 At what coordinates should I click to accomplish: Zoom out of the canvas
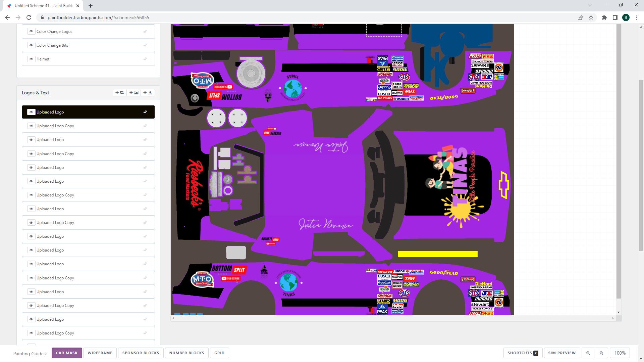click(x=588, y=353)
